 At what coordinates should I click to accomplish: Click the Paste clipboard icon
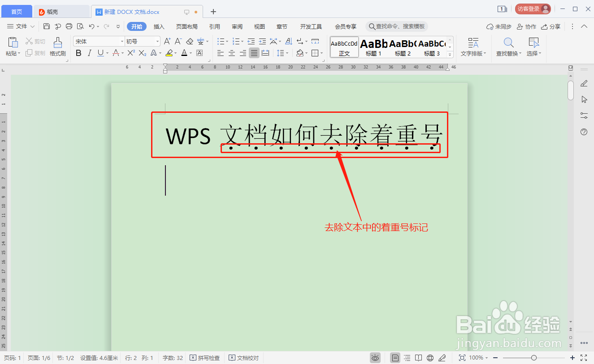coord(13,43)
